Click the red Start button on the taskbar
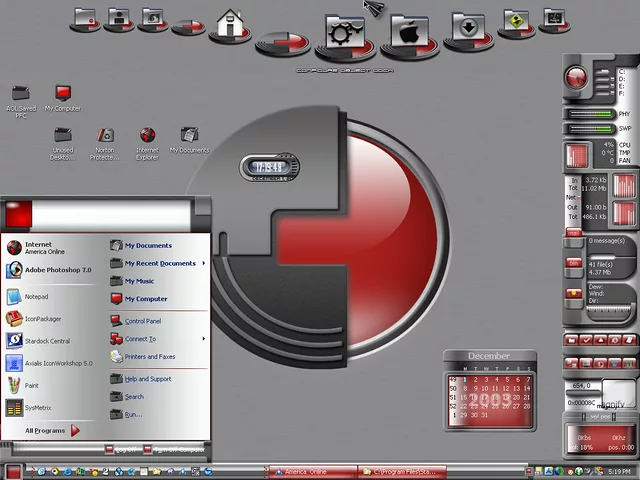This screenshot has width=640, height=480. 13,472
